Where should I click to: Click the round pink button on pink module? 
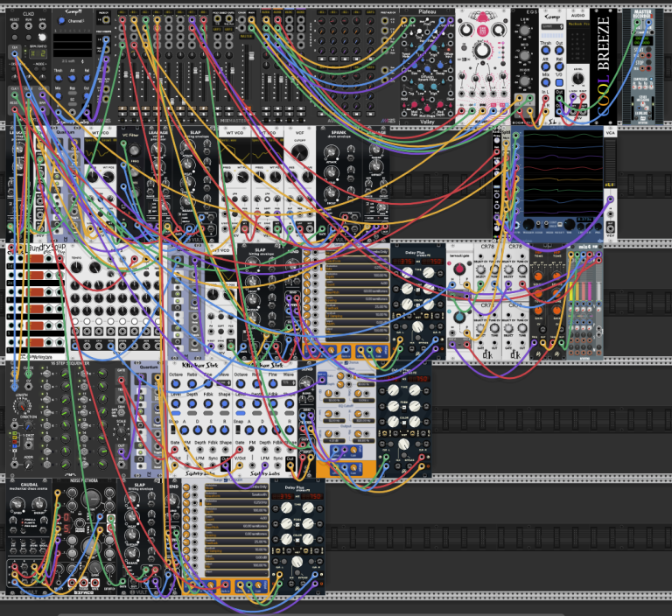[483, 30]
